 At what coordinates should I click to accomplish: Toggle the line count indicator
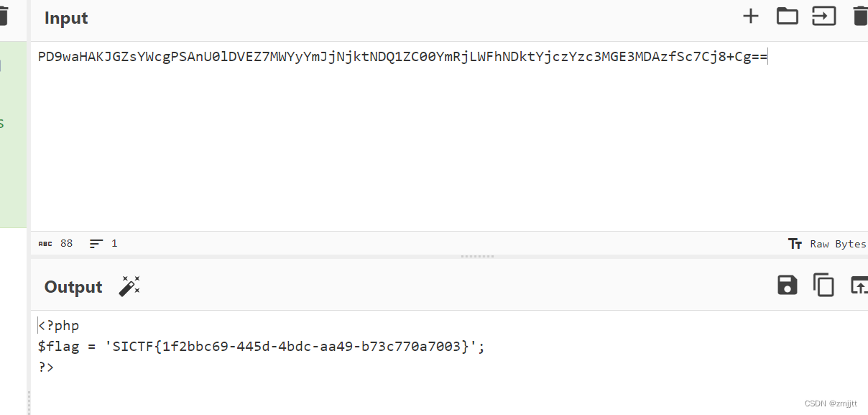tap(103, 243)
